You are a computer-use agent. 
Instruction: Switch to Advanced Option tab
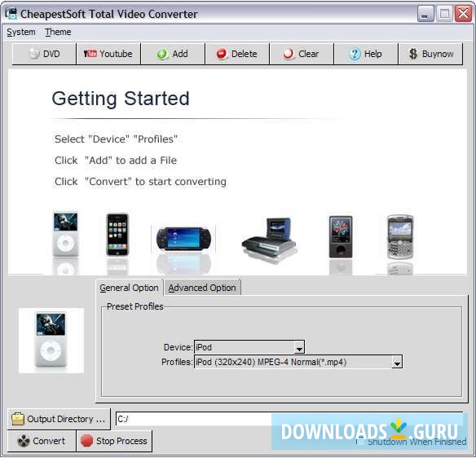click(202, 288)
